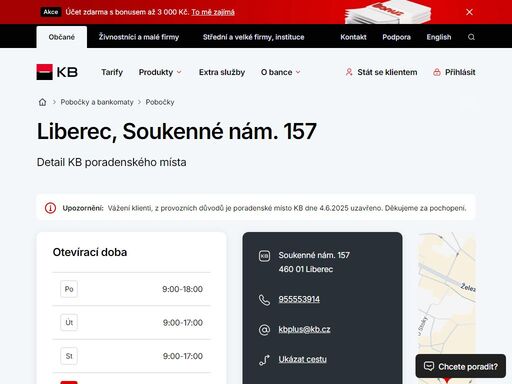The height and width of the screenshot is (384, 512).
Task: Click Stát se klientem
Action: pos(387,72)
